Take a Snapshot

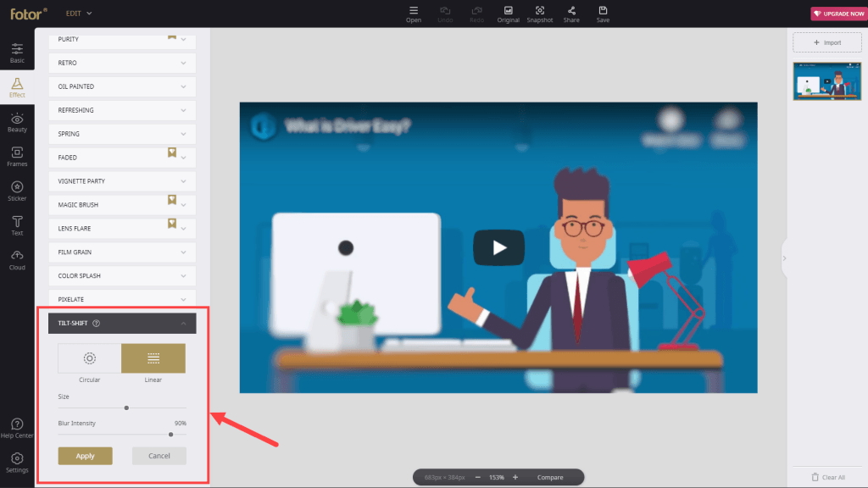click(x=540, y=14)
